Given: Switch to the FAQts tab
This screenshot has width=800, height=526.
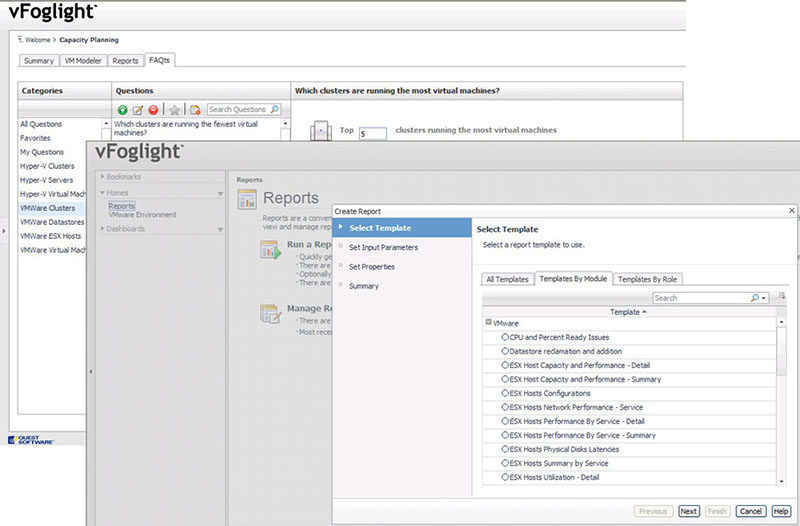Looking at the screenshot, I should [159, 60].
